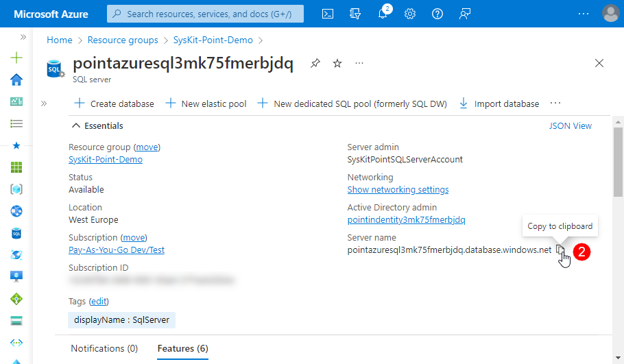This screenshot has height=364, width=624.
Task: Copy server name to clipboard
Action: click(560, 250)
